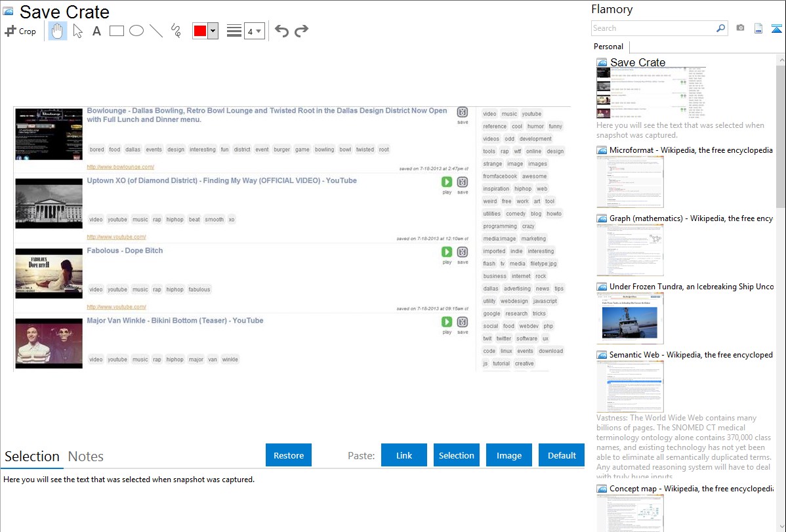Pick the freehand scribble tool
This screenshot has width=786, height=532.
tap(176, 31)
